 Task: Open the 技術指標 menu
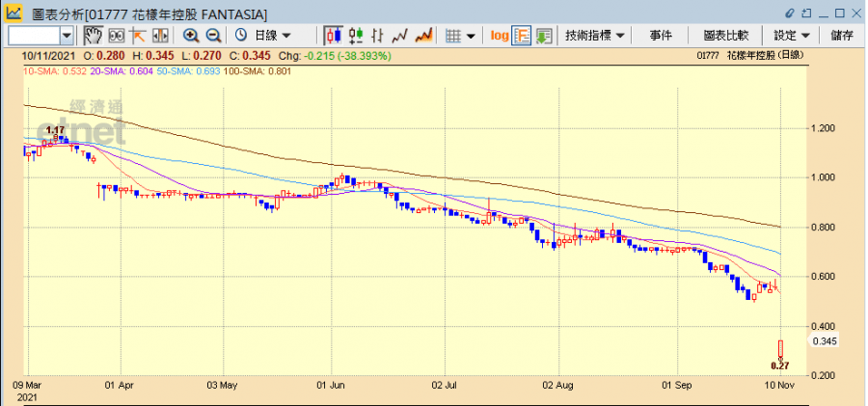coord(595,36)
